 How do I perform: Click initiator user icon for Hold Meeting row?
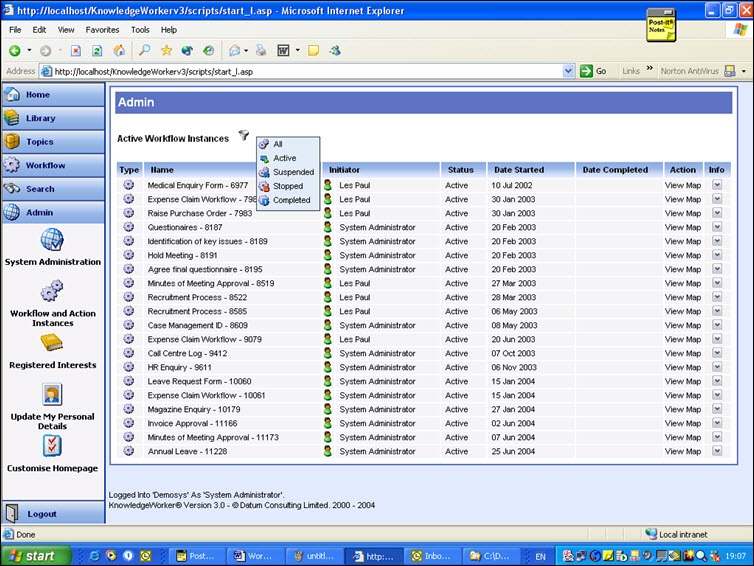327,255
